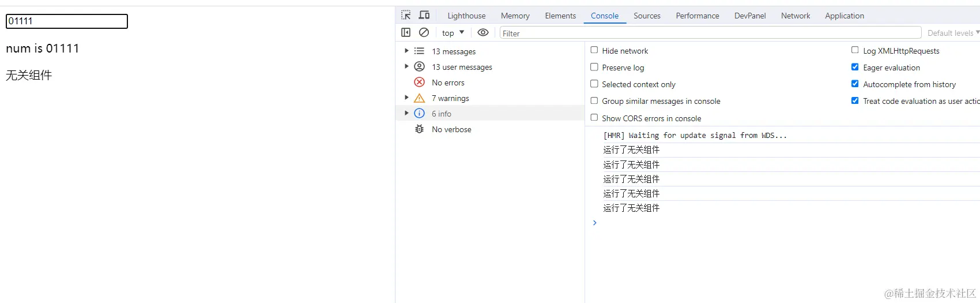
Task: Disable the Eager evaluation checkbox
Action: click(855, 67)
